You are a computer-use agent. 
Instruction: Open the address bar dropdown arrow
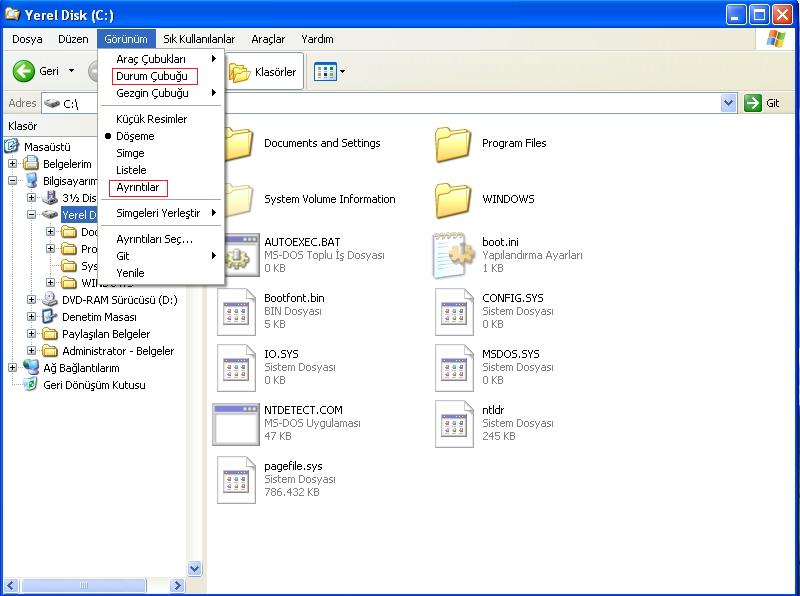point(728,103)
